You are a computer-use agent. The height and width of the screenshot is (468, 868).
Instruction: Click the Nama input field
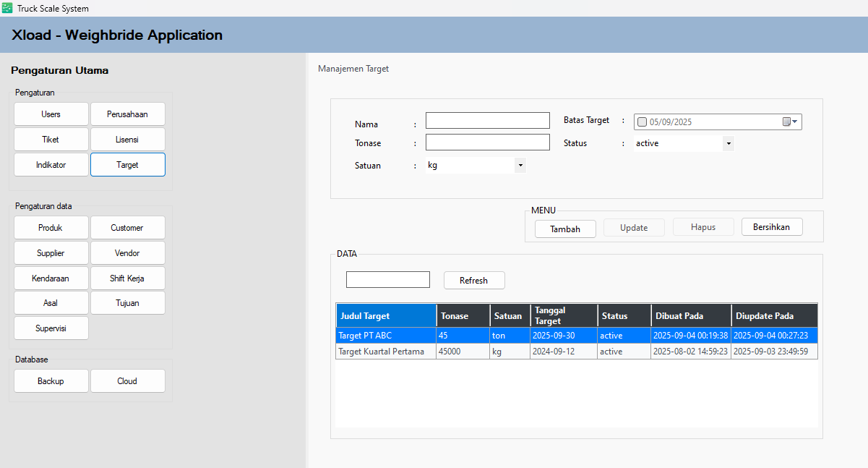[487, 121]
